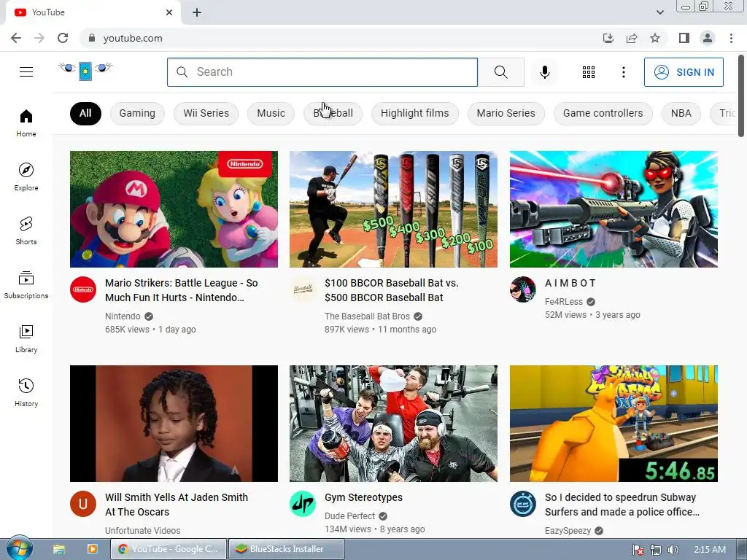
Task: Click the SIGN IN button
Action: click(684, 72)
